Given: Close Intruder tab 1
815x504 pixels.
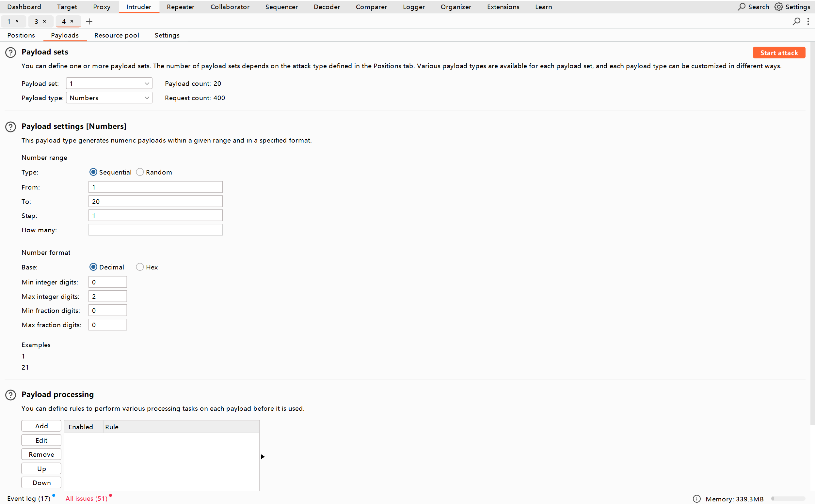Looking at the screenshot, I should (x=17, y=21).
